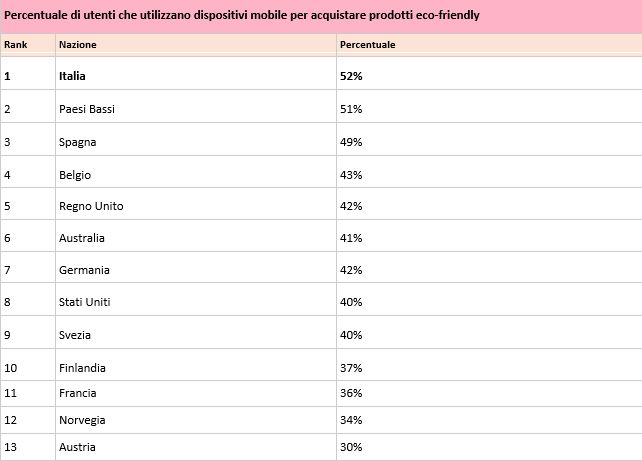The width and height of the screenshot is (642, 461).
Task: Select the Percentuale column header
Action: [x=368, y=45]
